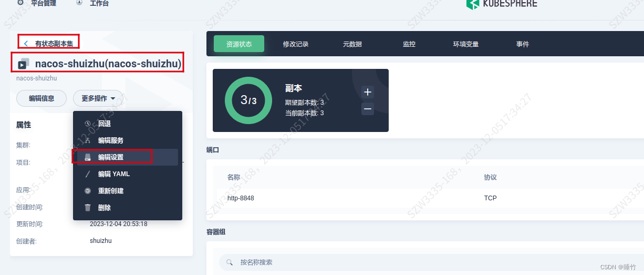644x275 pixels.
Task: Choose 编辑设置 menu entry
Action: click(128, 157)
